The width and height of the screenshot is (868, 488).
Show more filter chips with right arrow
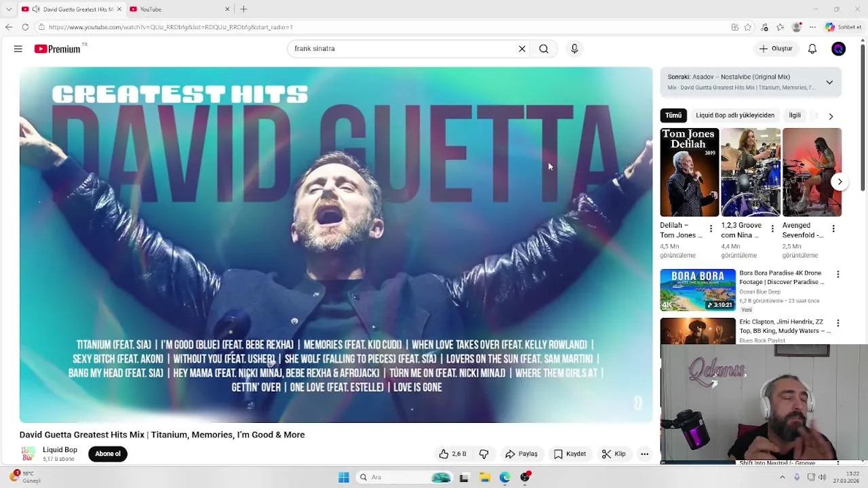coord(831,116)
